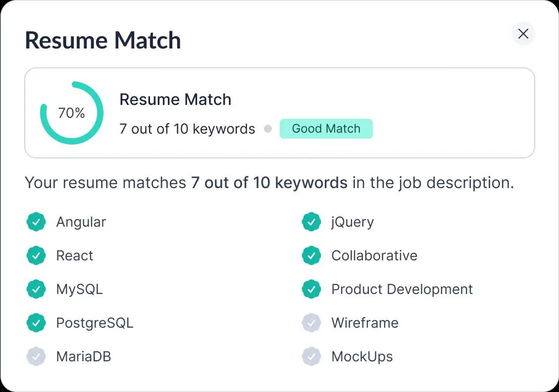Click the MockUps keyword text
559x392 pixels.
coord(362,357)
